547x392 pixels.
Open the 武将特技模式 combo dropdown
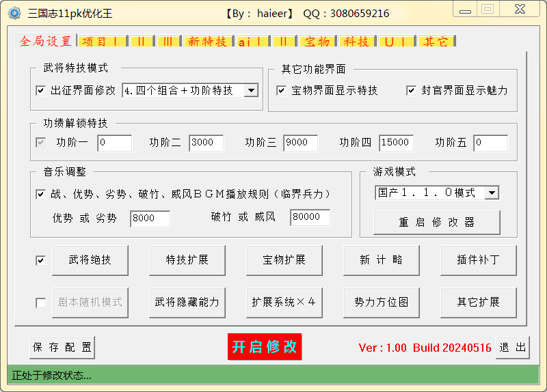pyautogui.click(x=250, y=90)
